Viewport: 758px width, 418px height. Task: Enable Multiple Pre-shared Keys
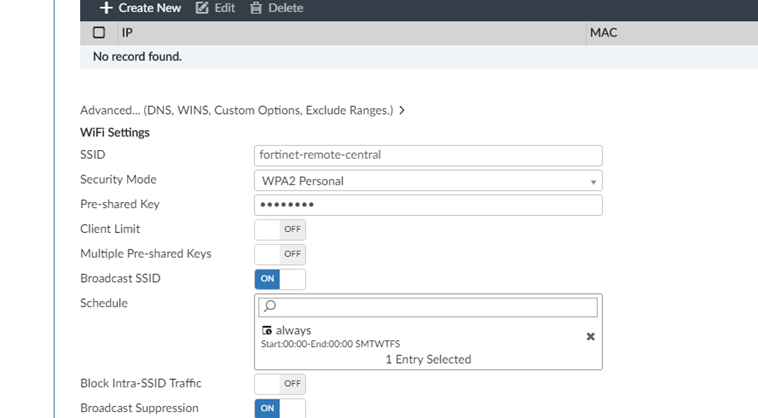pyautogui.click(x=280, y=254)
